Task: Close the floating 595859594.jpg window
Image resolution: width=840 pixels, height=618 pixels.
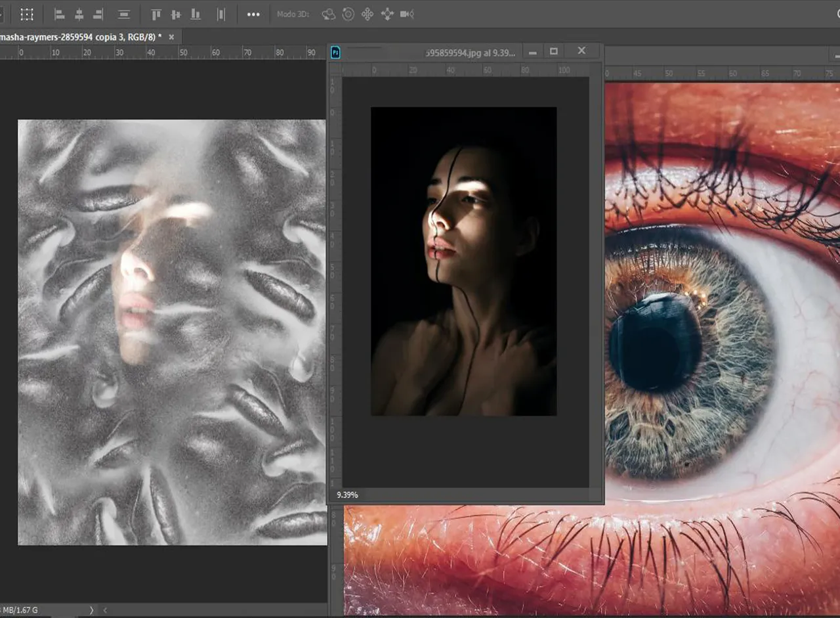Action: 581,51
